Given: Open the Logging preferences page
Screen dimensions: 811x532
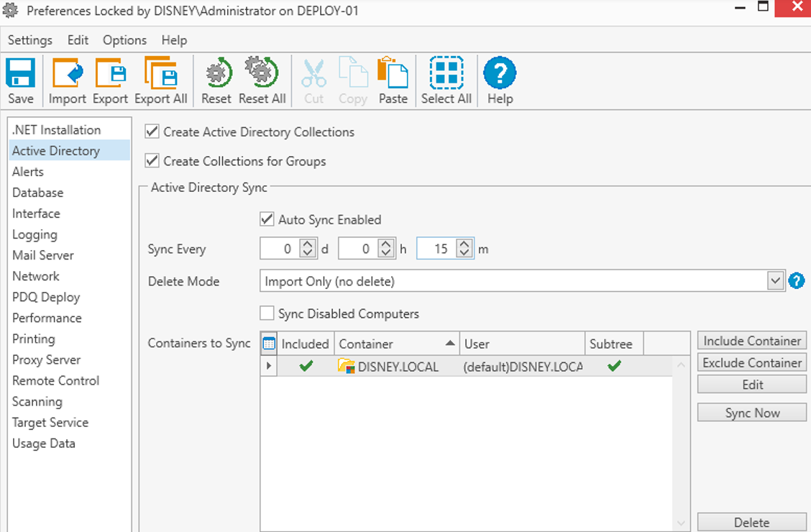Looking at the screenshot, I should (x=69, y=234).
